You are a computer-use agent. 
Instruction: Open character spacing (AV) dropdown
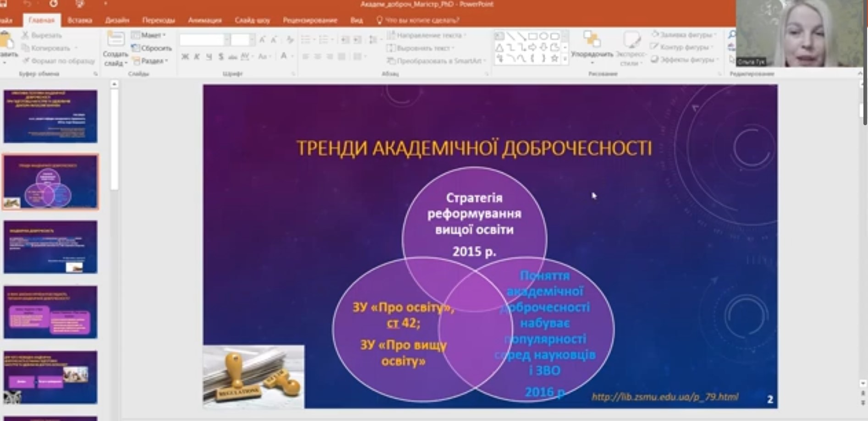click(247, 56)
